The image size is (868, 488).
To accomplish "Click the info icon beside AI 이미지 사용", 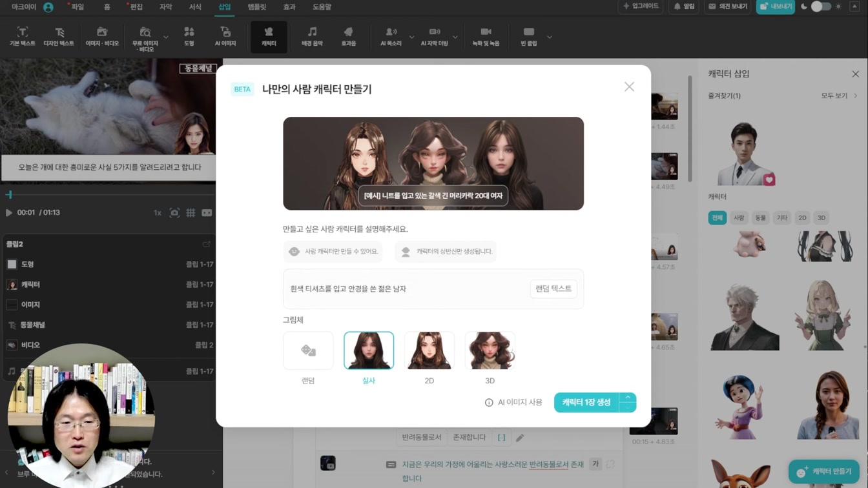I will pos(489,402).
